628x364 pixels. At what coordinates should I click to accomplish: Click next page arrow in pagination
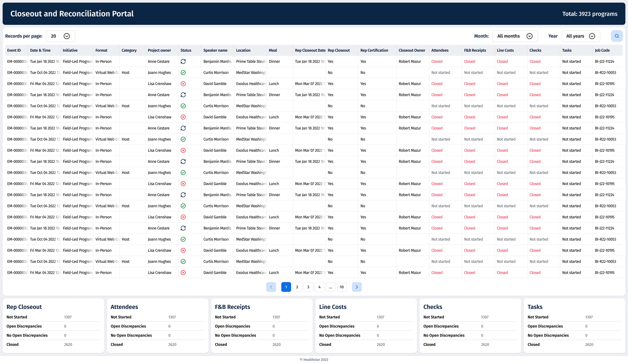(357, 287)
